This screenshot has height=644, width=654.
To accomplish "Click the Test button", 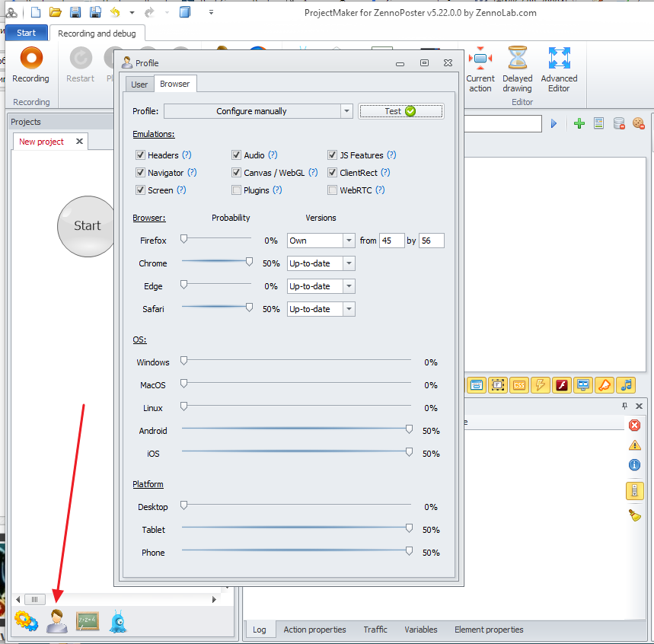I will click(x=400, y=111).
